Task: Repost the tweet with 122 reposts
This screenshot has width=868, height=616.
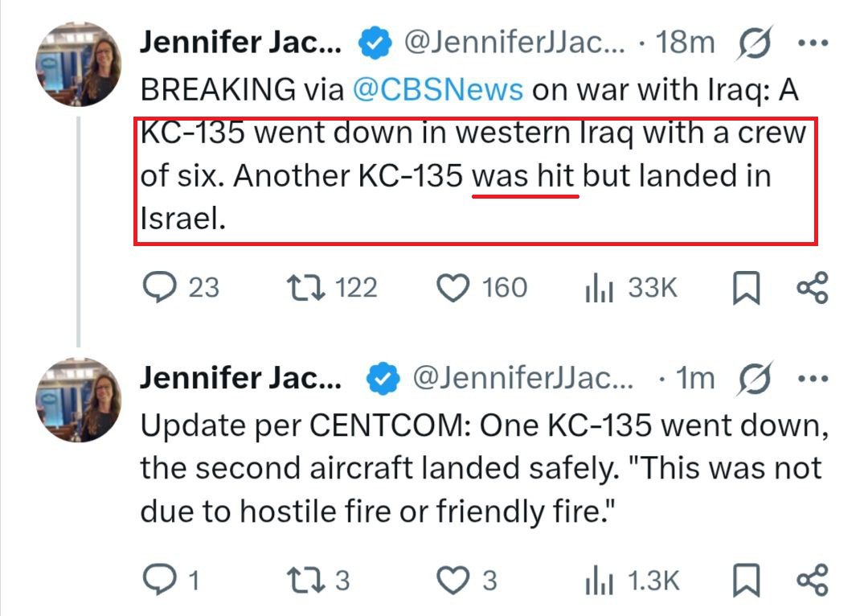Action: tap(332, 288)
